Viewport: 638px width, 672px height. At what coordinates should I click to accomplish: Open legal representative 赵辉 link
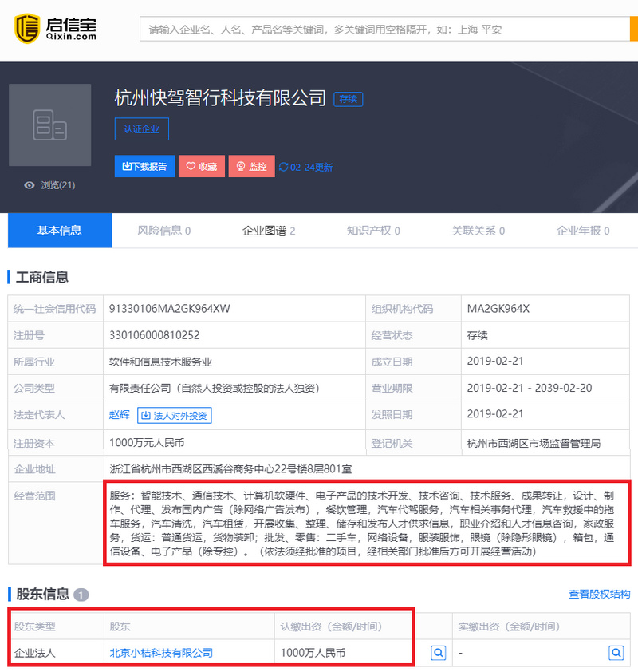tap(120, 414)
